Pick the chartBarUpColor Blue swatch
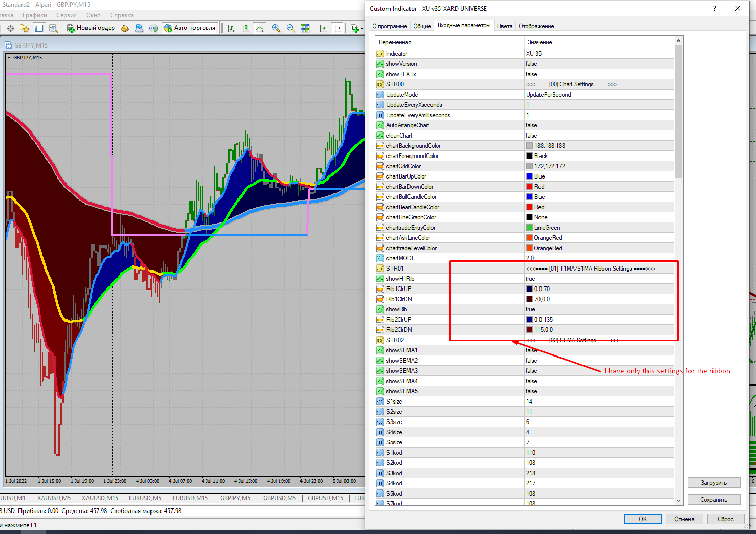This screenshot has height=534, width=756. pos(529,176)
